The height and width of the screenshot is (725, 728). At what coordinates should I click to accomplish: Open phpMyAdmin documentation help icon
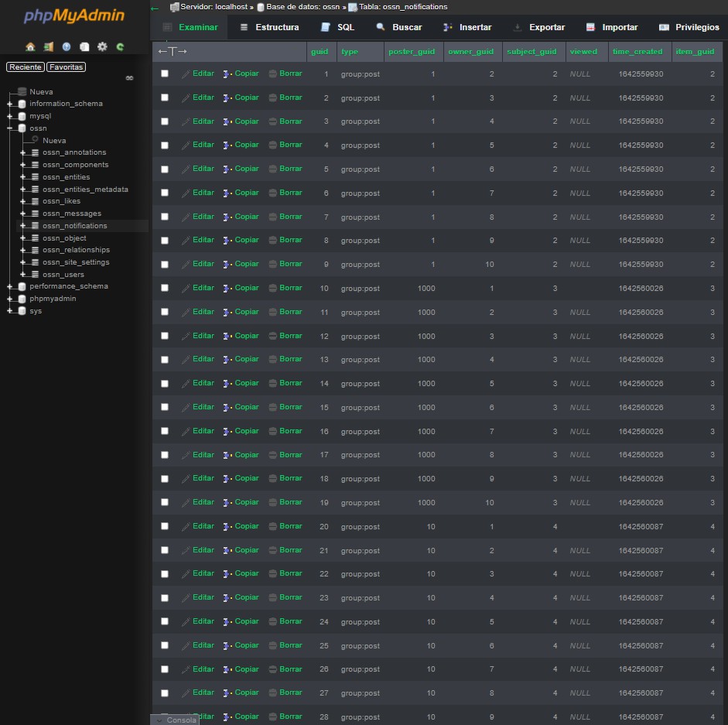tap(67, 46)
